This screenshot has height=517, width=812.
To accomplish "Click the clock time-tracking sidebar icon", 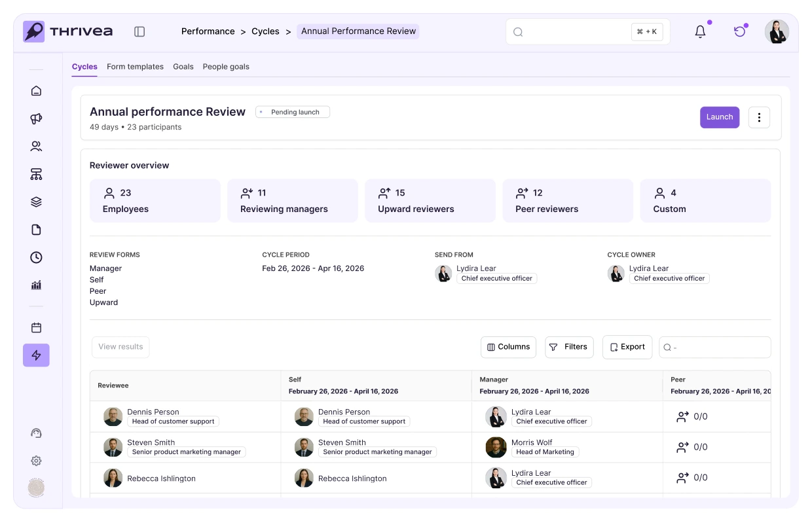I will [x=36, y=257].
